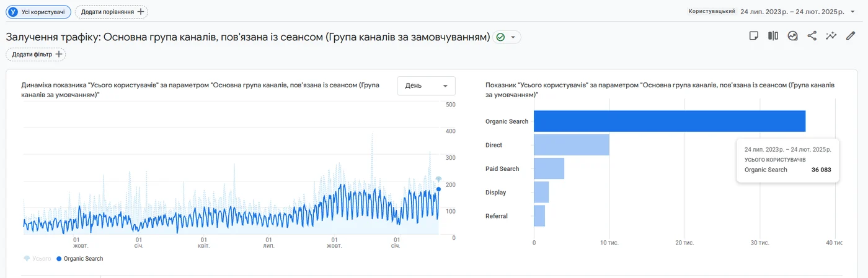Click the Direct bar in chart

pos(572,145)
